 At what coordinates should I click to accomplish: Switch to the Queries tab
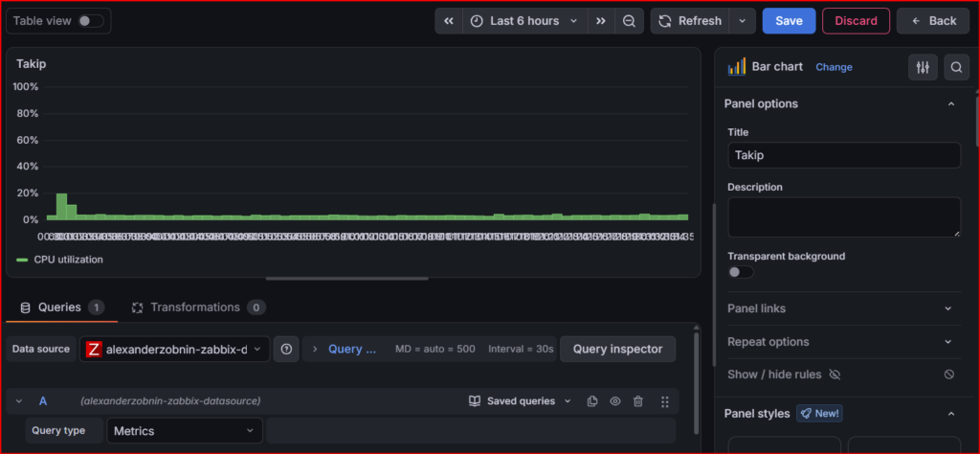[61, 307]
